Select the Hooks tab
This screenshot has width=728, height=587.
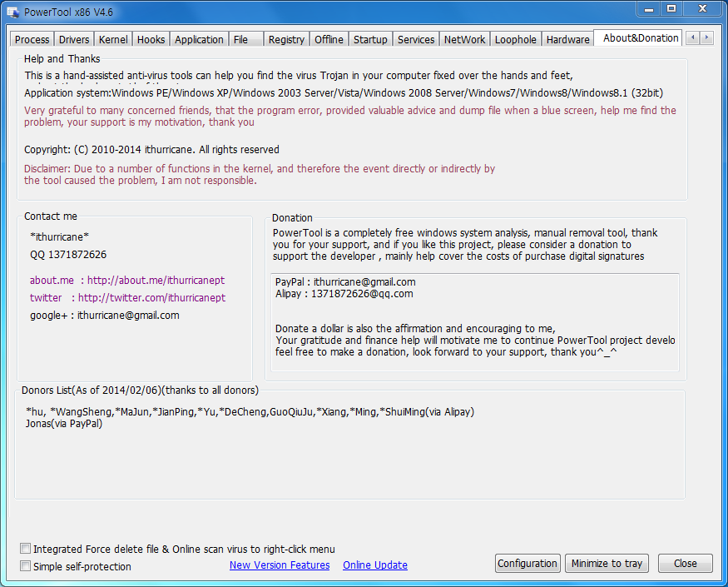click(x=151, y=39)
